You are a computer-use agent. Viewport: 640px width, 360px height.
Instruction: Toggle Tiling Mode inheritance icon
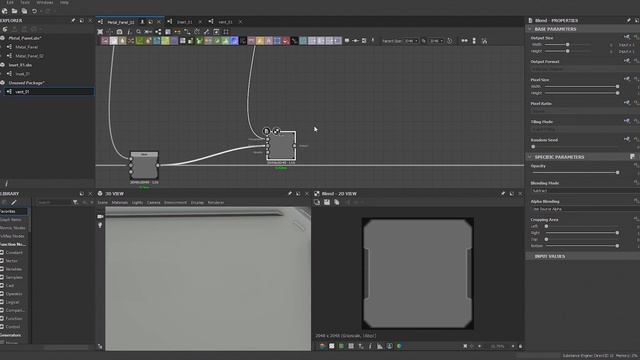pos(627,121)
